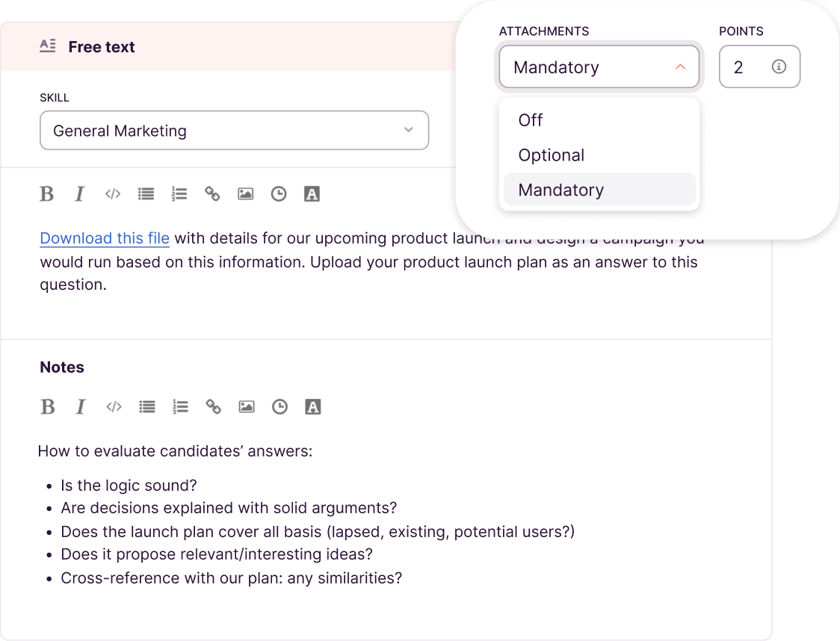The height and width of the screenshot is (641, 840).
Task: Add numbered list in Notes editor
Action: [180, 407]
